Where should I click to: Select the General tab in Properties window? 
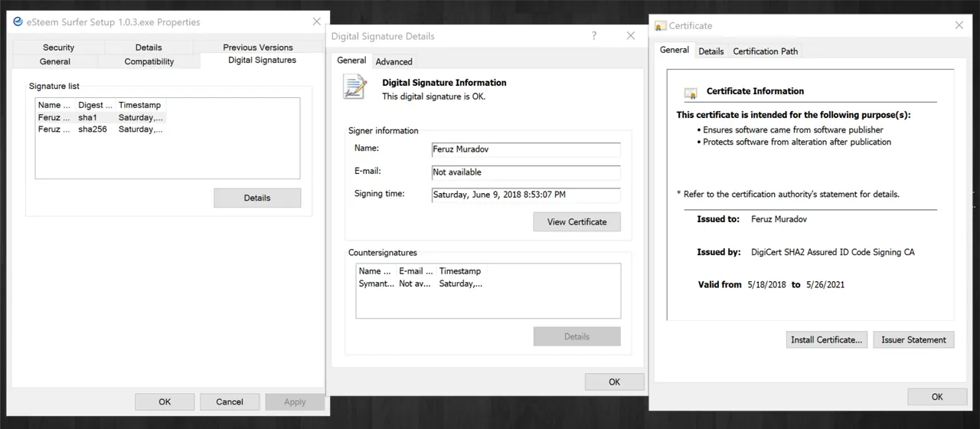point(55,61)
